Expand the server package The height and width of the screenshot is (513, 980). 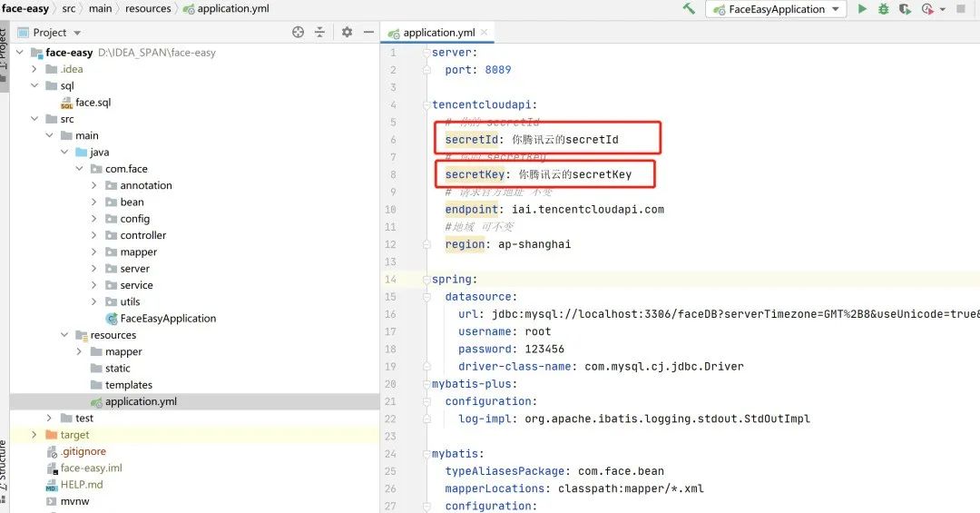(93, 269)
